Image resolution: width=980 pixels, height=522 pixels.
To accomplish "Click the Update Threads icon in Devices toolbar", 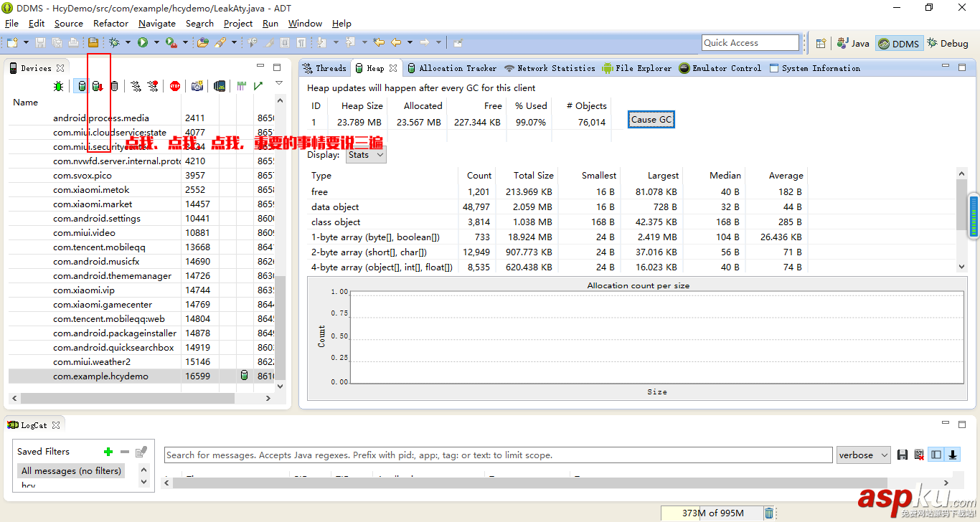I will click(x=136, y=87).
